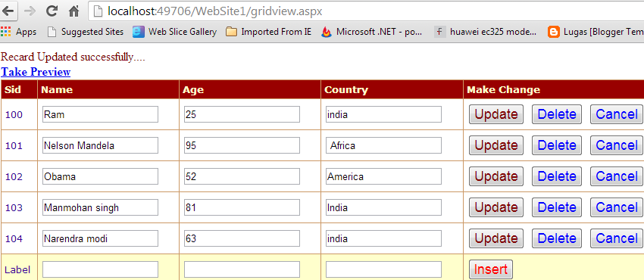
Task: Open the Imported From IE folder
Action: (x=269, y=32)
